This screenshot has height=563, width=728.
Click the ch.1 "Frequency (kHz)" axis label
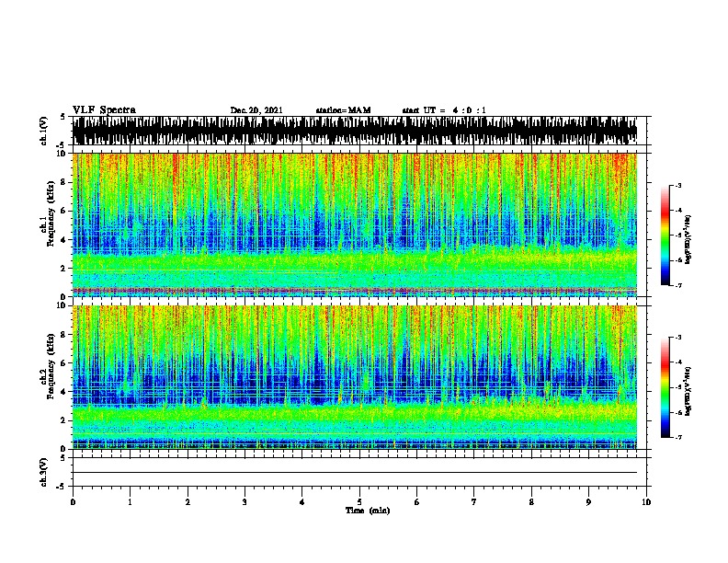point(51,214)
